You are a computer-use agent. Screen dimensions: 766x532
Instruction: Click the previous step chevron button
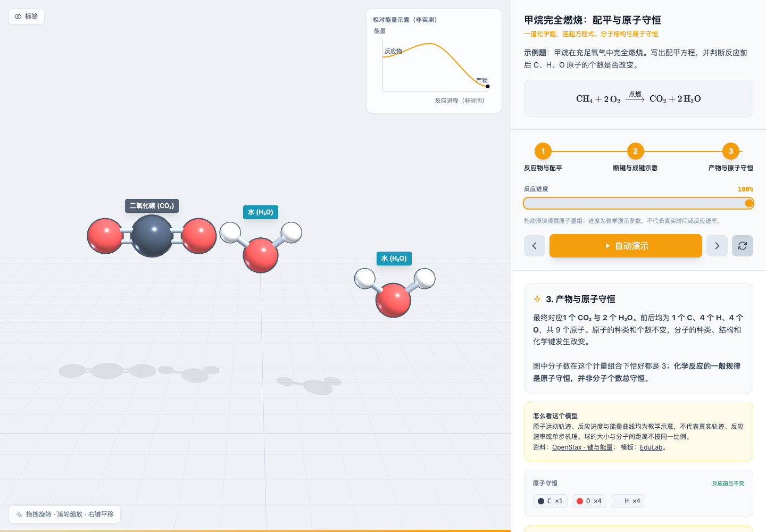pos(534,246)
